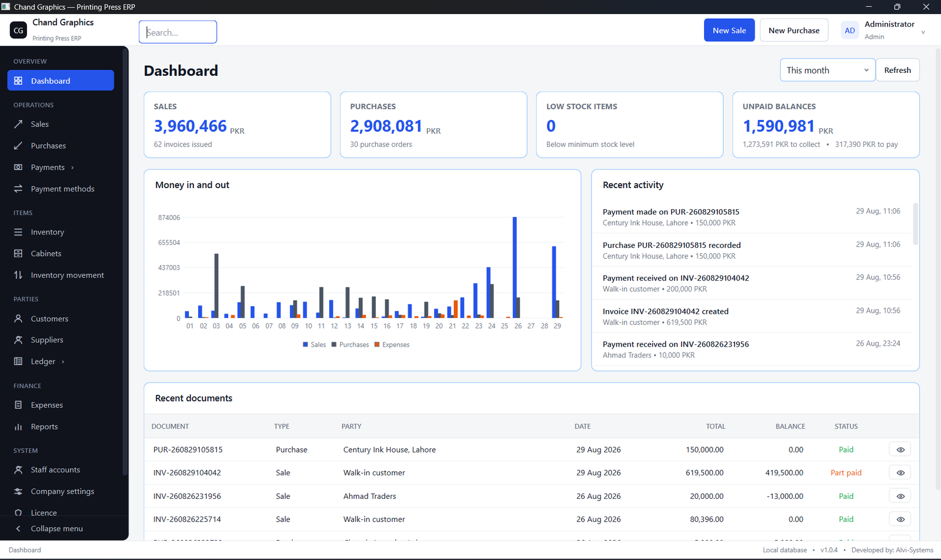This screenshot has width=941, height=560.
Task: Click the TOTAL column header
Action: (716, 427)
